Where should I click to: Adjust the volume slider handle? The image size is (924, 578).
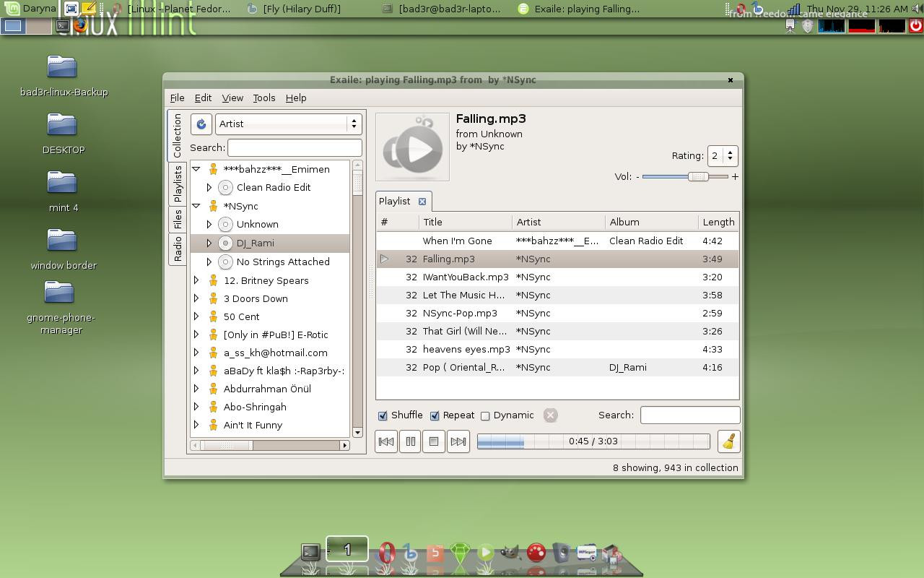coord(697,176)
